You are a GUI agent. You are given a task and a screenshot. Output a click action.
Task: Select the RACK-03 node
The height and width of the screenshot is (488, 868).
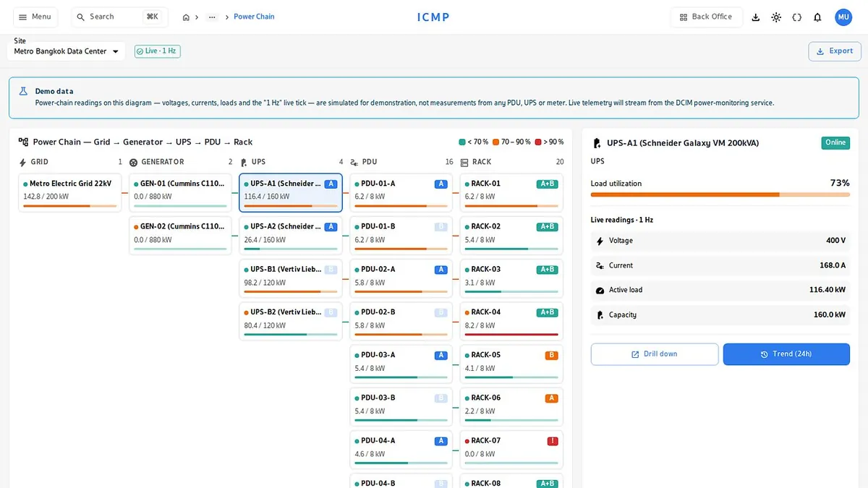[511, 278]
